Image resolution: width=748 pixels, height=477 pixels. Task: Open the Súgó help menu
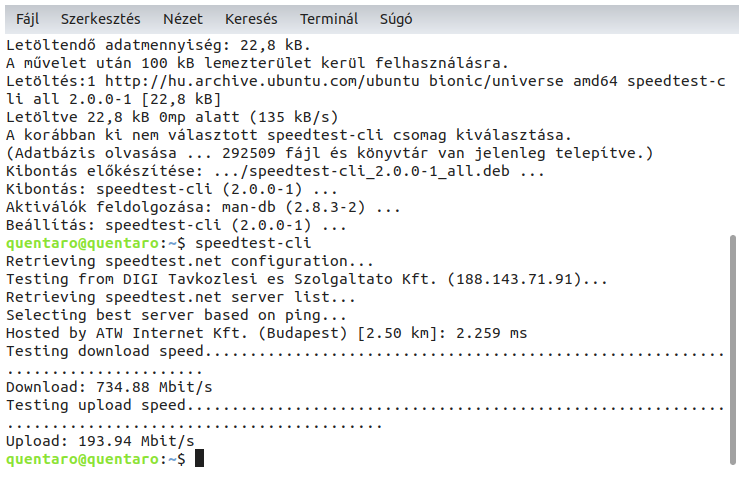[x=396, y=19]
